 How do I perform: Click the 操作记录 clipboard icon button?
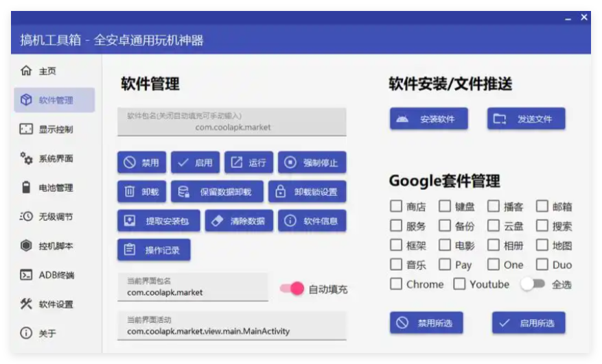point(154,250)
